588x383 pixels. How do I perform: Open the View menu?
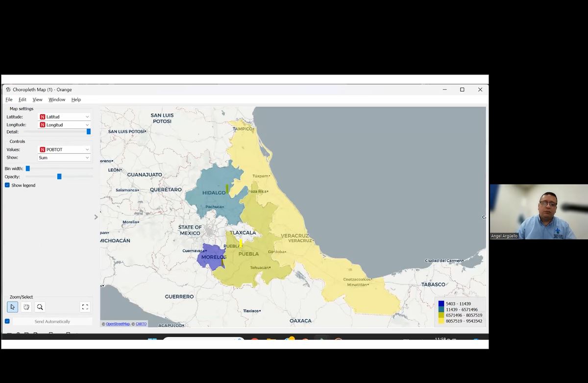[37, 99]
